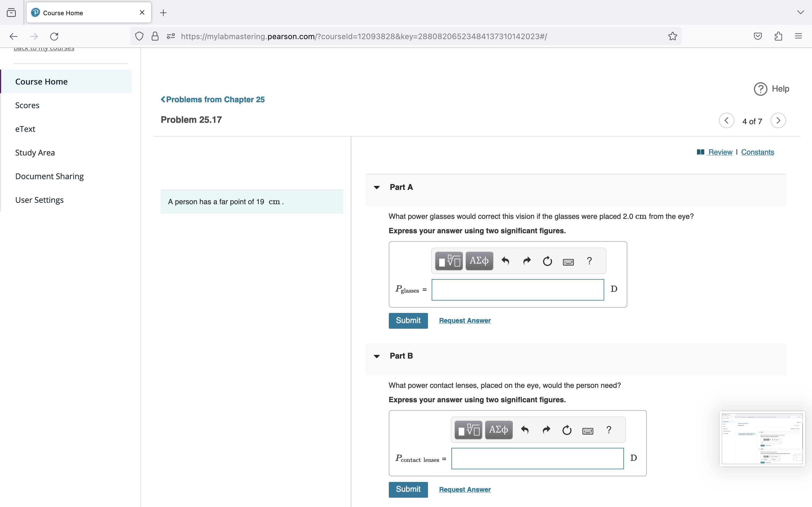
Task: Submit the Part A answer
Action: click(x=408, y=321)
